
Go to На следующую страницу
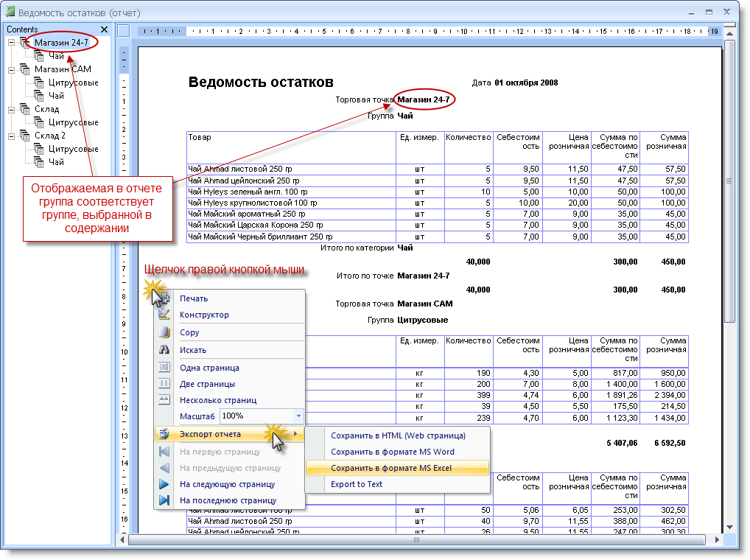(x=227, y=484)
